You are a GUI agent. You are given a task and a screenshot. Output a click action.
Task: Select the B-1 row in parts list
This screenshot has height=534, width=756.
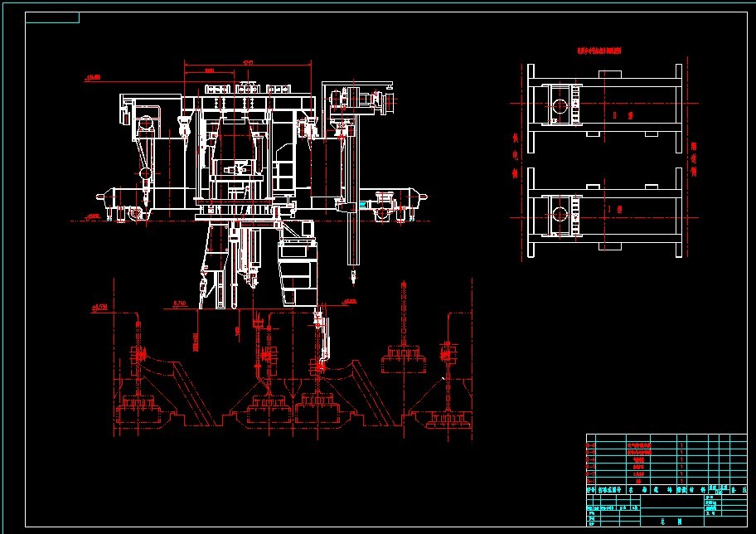(637, 481)
